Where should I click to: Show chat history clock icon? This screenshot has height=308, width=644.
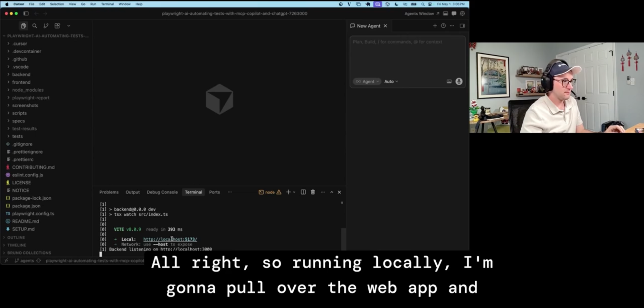(x=443, y=26)
